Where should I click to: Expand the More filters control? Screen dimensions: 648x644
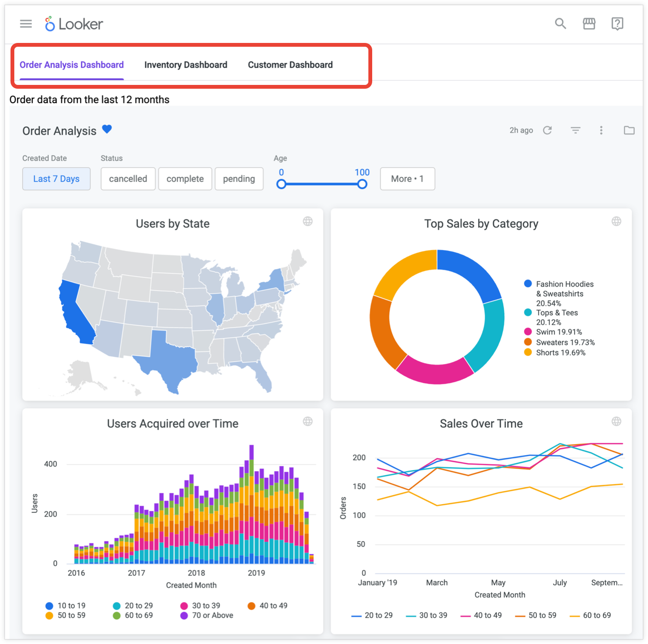[407, 178]
